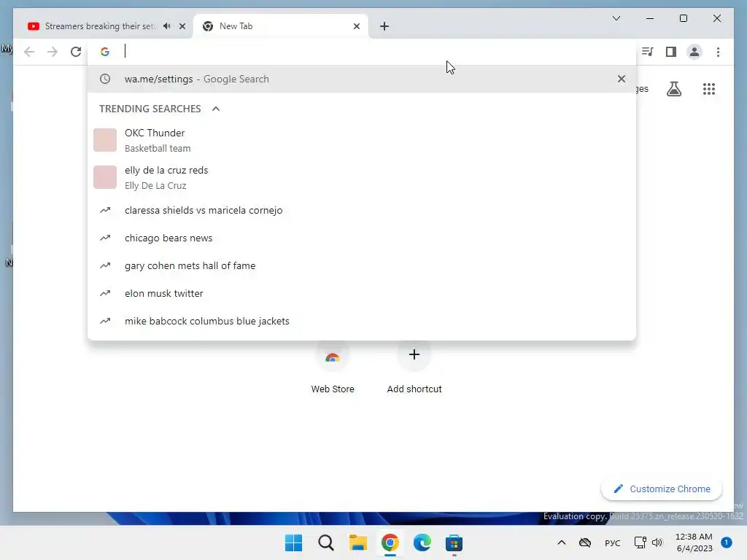Click the Customize Chrome button
This screenshot has width=747, height=560.
662,489
